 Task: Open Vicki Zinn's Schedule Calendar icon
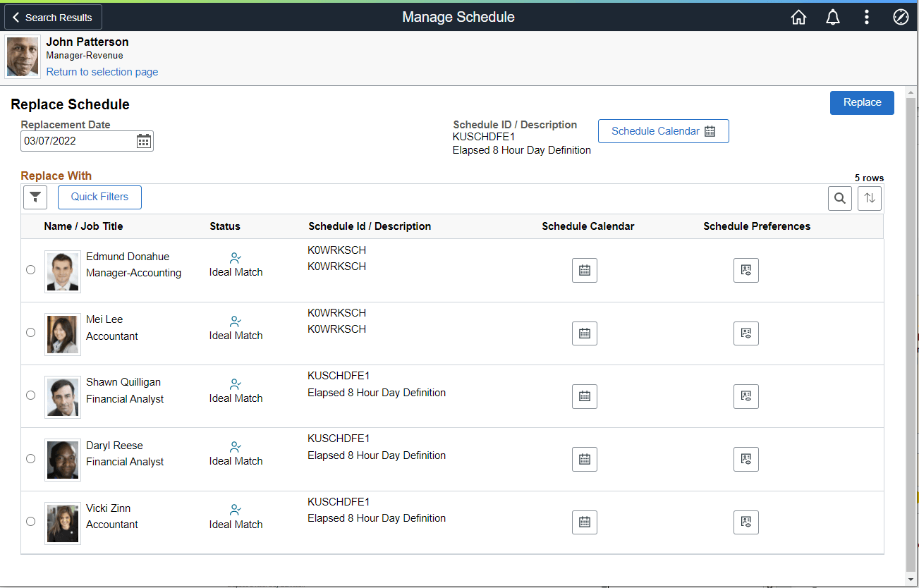coord(584,522)
